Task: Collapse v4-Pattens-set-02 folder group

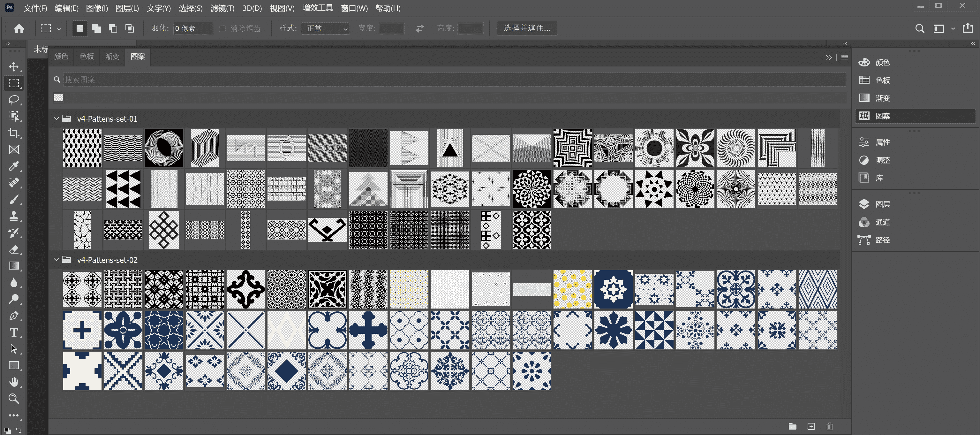Action: [56, 260]
